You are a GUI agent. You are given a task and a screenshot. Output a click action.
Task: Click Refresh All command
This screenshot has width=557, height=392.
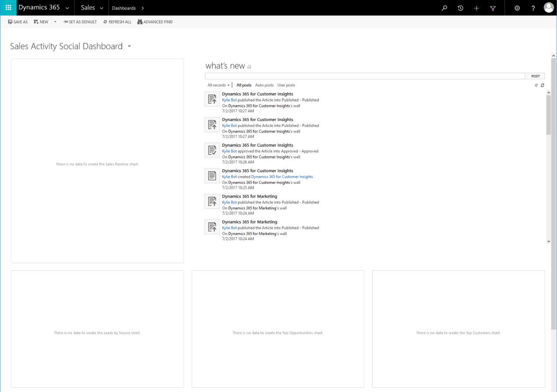coord(117,22)
